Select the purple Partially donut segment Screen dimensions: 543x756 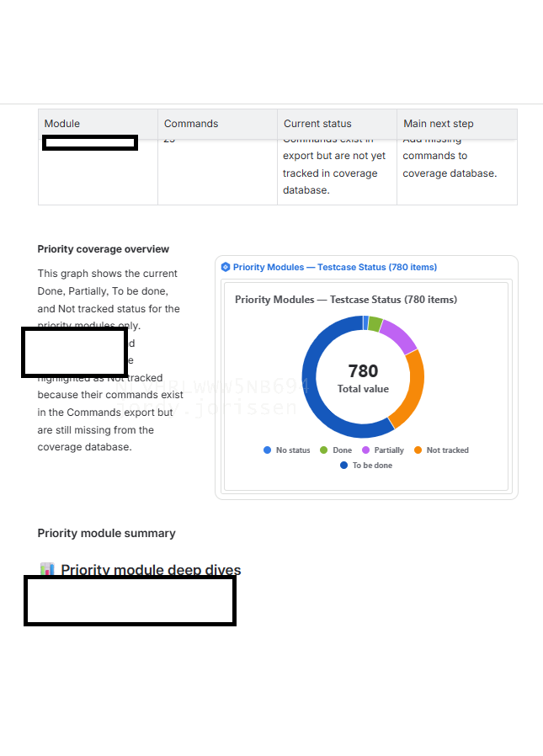pyautogui.click(x=399, y=336)
